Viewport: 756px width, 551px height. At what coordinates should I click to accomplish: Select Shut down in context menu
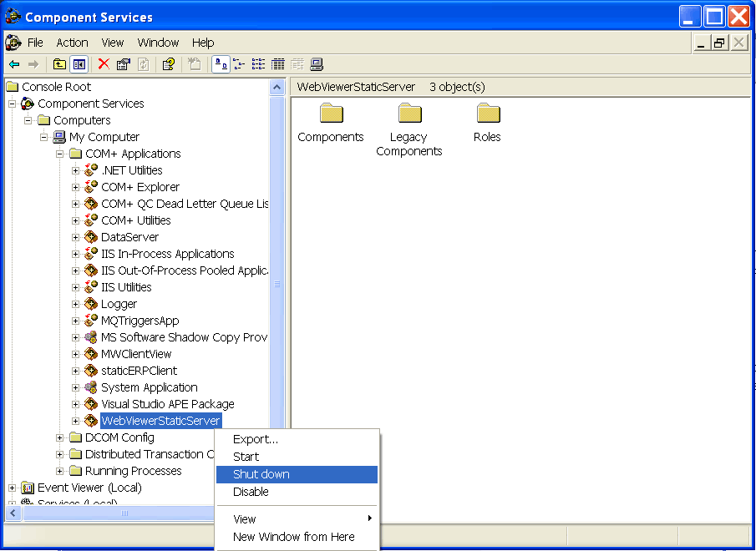[x=297, y=474]
